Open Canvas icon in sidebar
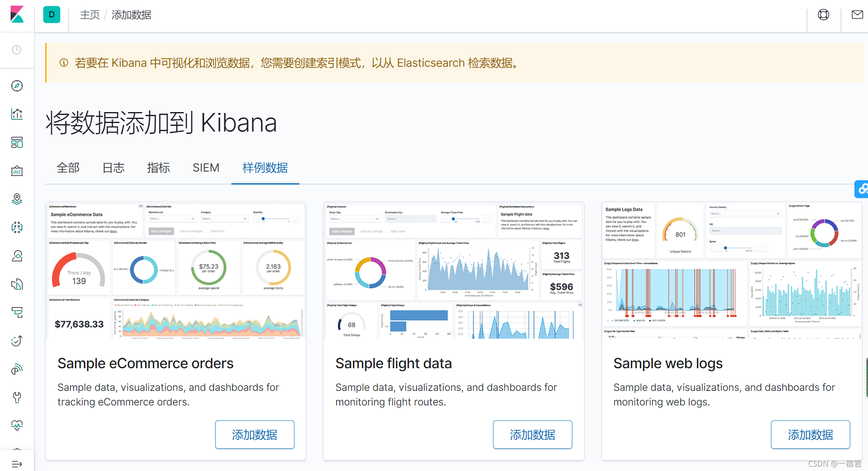Viewport: 868px width, 471px height. [17, 171]
